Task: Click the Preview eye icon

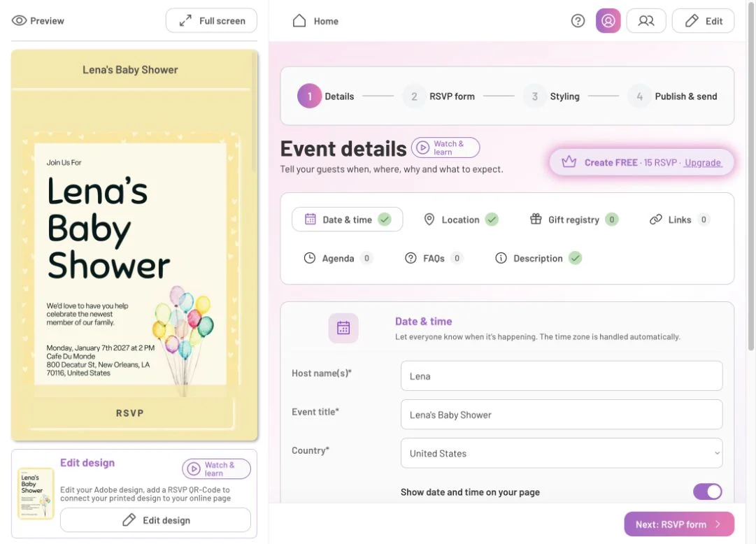Action: [20, 21]
